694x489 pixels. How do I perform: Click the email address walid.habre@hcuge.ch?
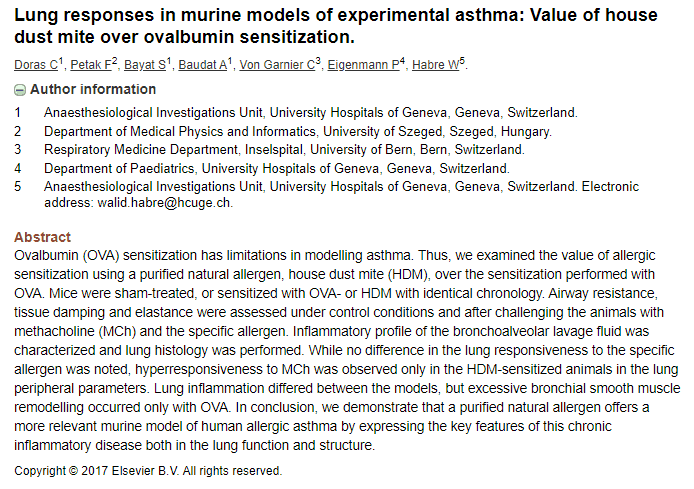164,203
